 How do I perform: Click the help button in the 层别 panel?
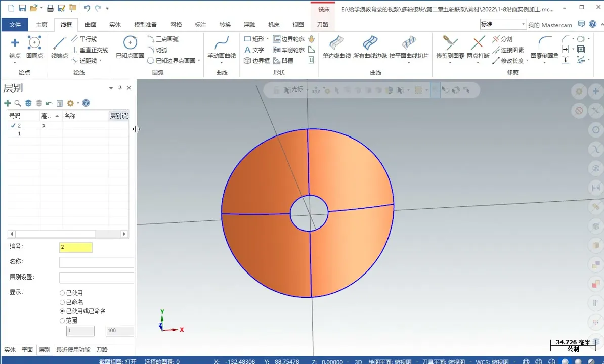tap(86, 103)
